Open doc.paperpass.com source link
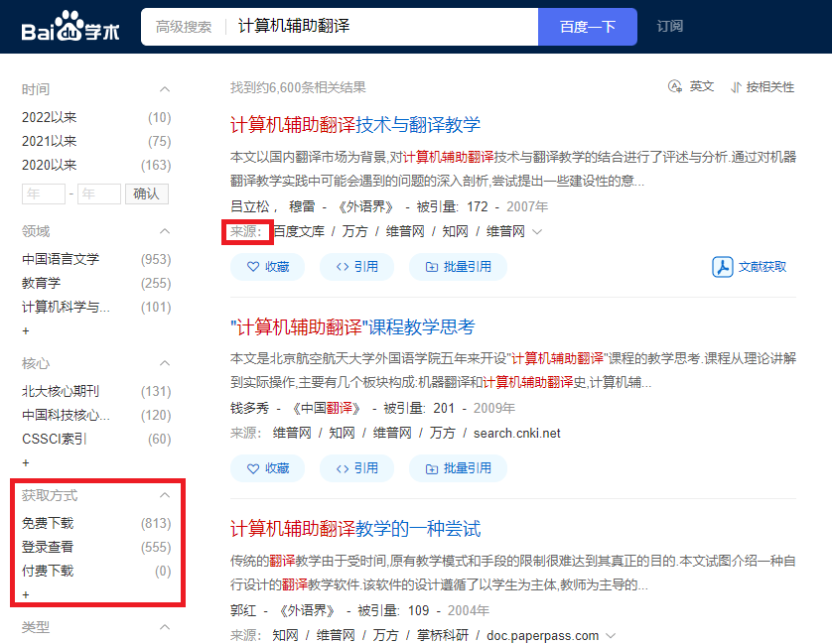Viewport: 832px width, 644px height. coord(542,635)
